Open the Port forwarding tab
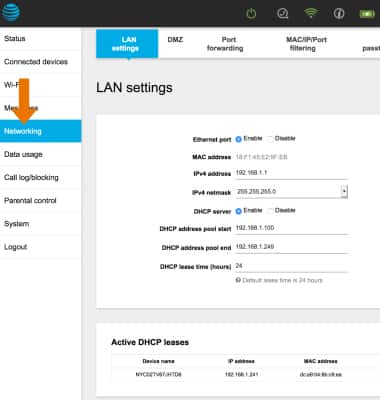The height and width of the screenshot is (400, 380). 225,44
